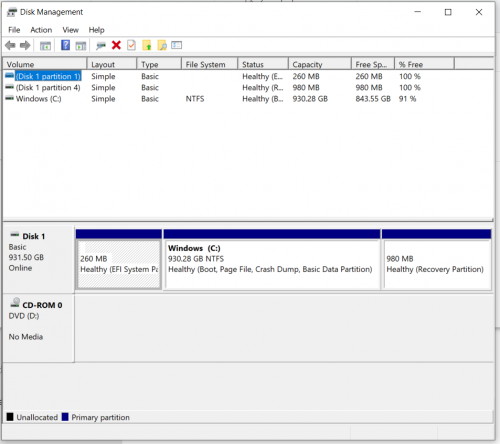Viewport: 500px width, 444px height.
Task: Click the 980 MB capacity cell in list
Action: pos(306,88)
